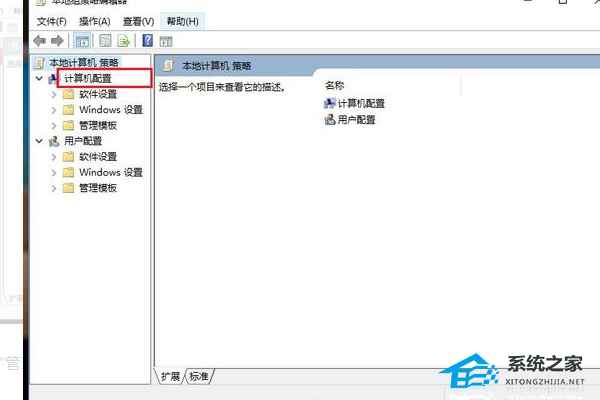Switch to the 标准 tab
The width and height of the screenshot is (600, 400).
pyautogui.click(x=199, y=376)
